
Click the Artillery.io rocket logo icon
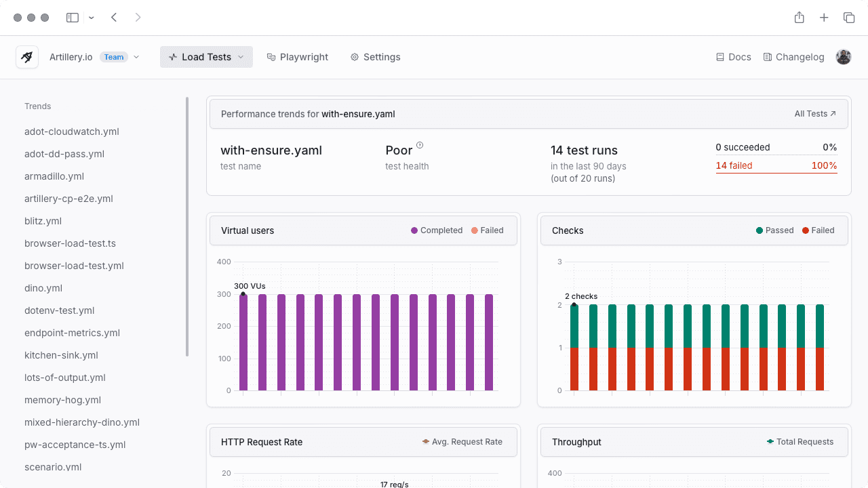coord(26,57)
